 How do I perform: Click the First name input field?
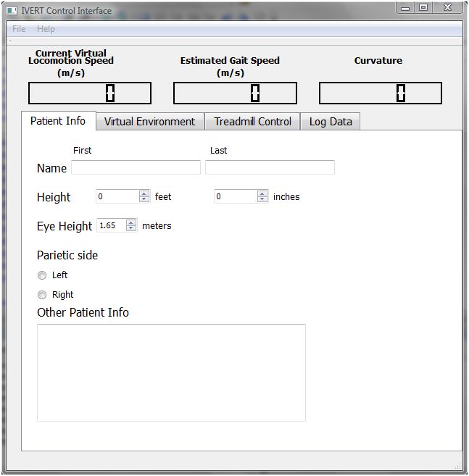pos(136,167)
